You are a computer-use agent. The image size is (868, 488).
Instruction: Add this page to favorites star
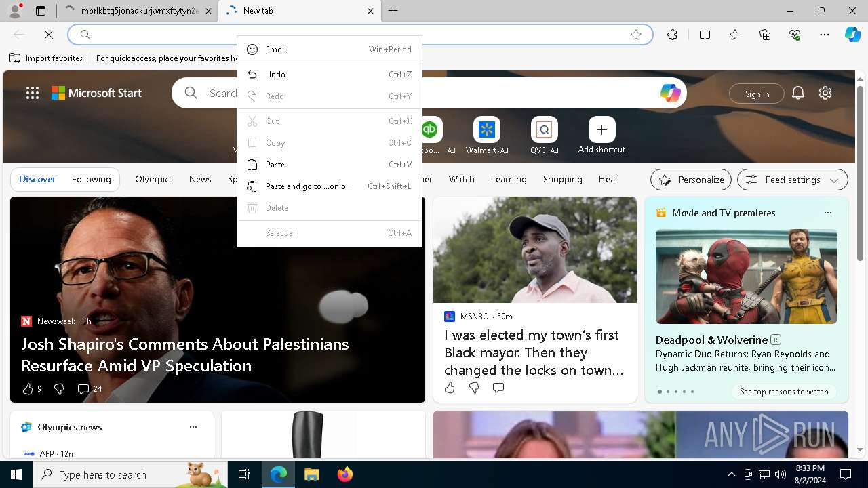636,35
